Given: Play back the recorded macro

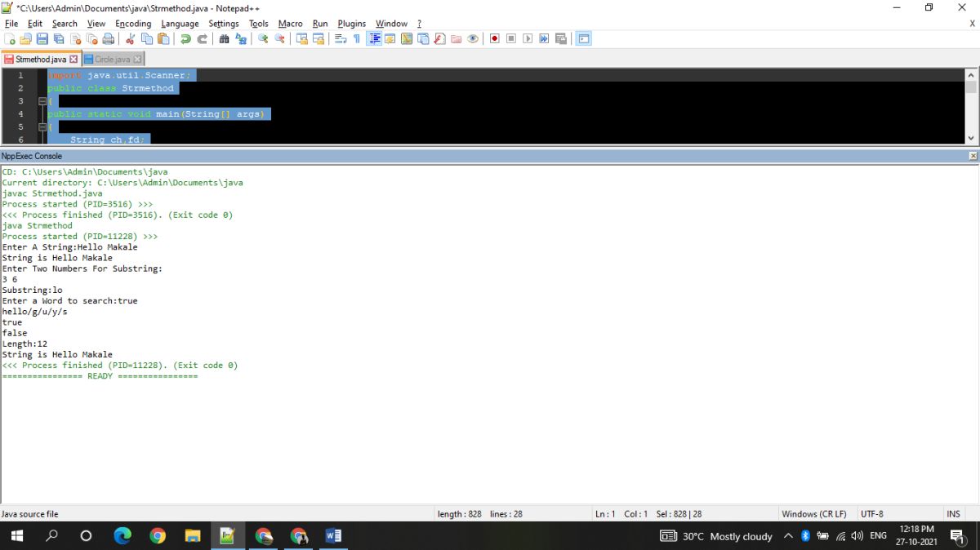Looking at the screenshot, I should click(528, 38).
